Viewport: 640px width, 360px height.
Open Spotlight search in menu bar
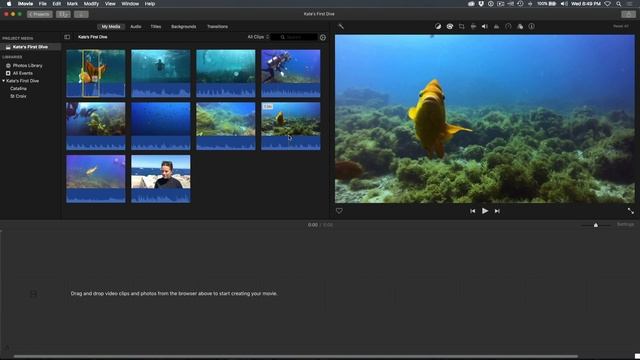(619, 4)
